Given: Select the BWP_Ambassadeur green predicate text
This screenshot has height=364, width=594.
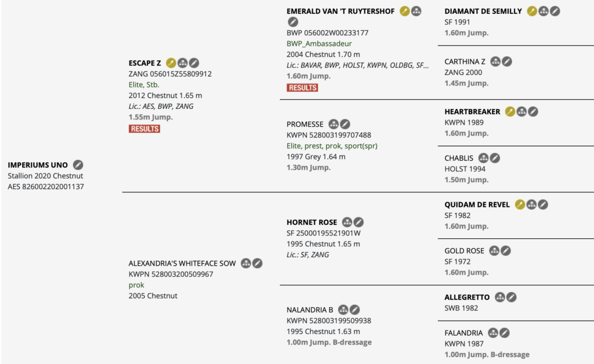Looking at the screenshot, I should (319, 43).
